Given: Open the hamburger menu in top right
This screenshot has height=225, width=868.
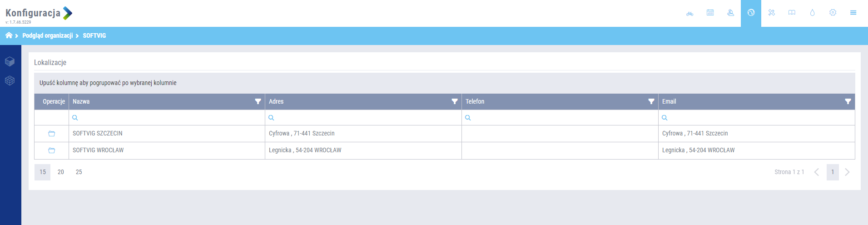Looking at the screenshot, I should click(853, 13).
